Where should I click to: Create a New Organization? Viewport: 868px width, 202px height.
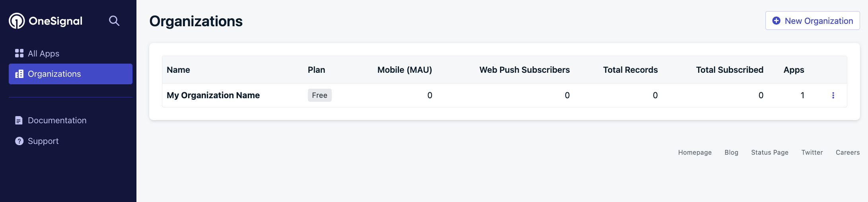click(x=812, y=21)
